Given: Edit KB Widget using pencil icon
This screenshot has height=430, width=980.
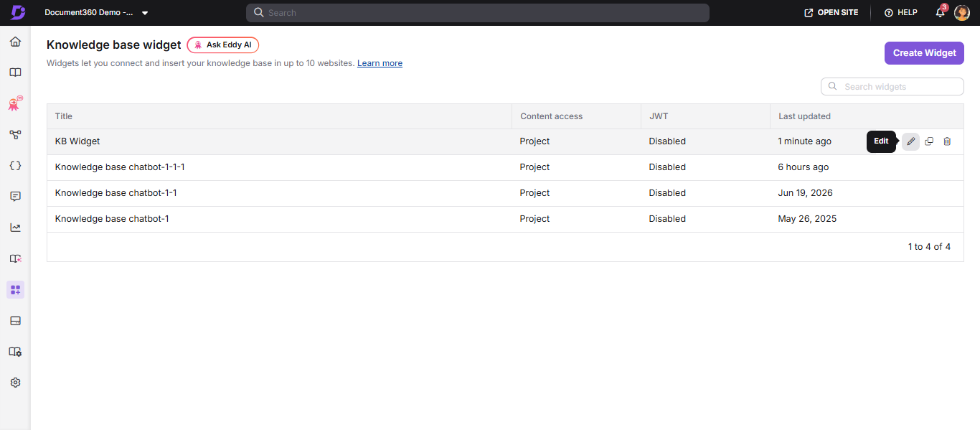Looking at the screenshot, I should pyautogui.click(x=911, y=141).
